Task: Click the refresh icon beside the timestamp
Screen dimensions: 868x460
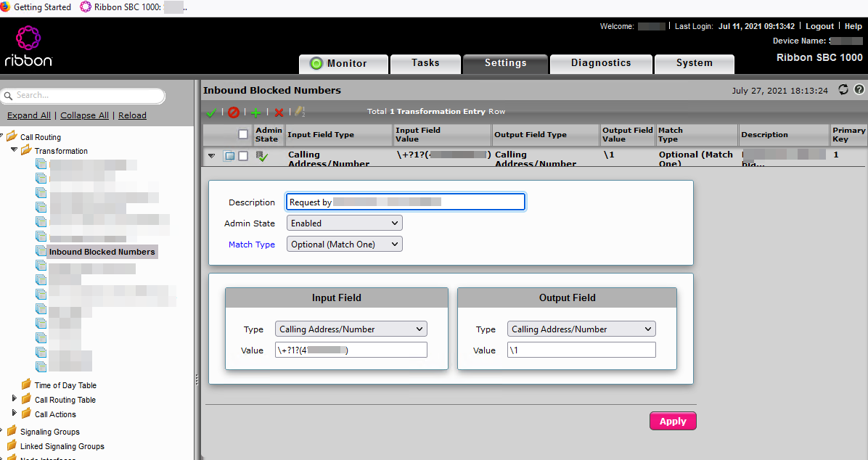Action: click(x=843, y=90)
